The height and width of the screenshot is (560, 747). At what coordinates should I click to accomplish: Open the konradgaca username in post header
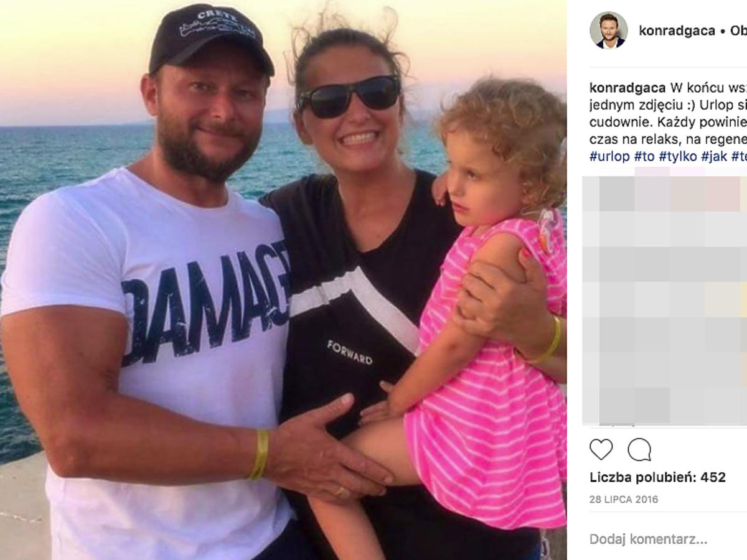[677, 30]
